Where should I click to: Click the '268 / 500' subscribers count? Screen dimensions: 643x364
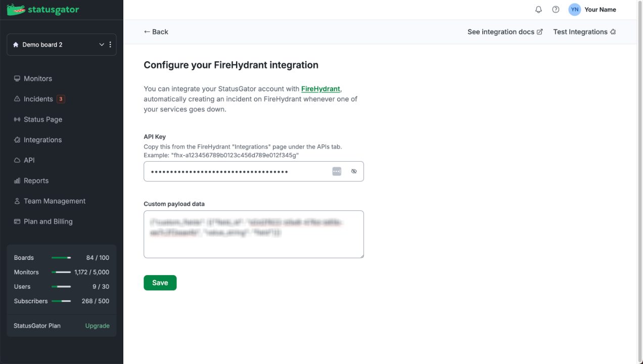tap(95, 301)
